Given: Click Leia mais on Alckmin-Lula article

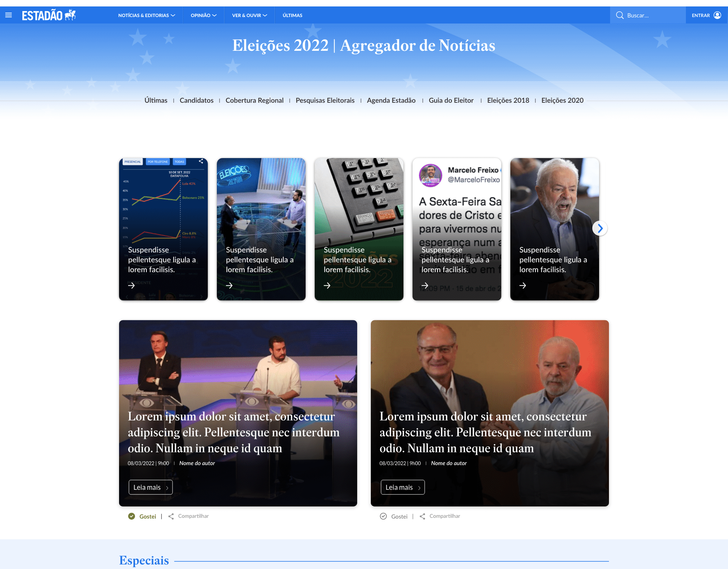Looking at the screenshot, I should coord(403,487).
